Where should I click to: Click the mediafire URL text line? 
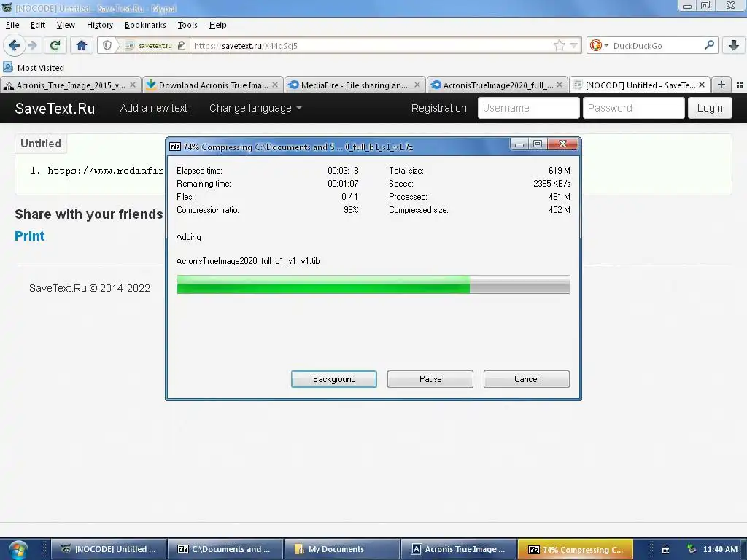tap(105, 171)
